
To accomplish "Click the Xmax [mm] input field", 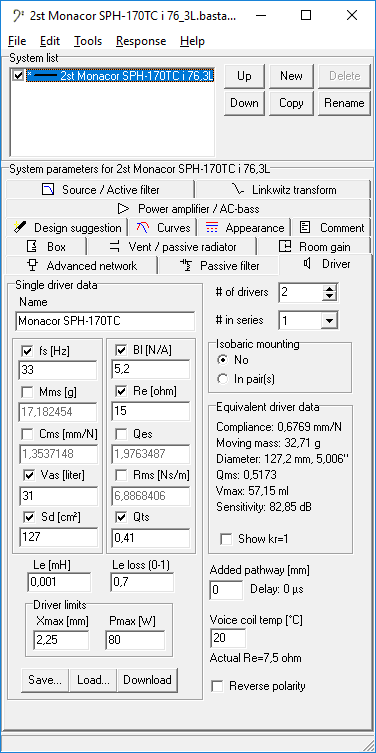I will (61, 640).
